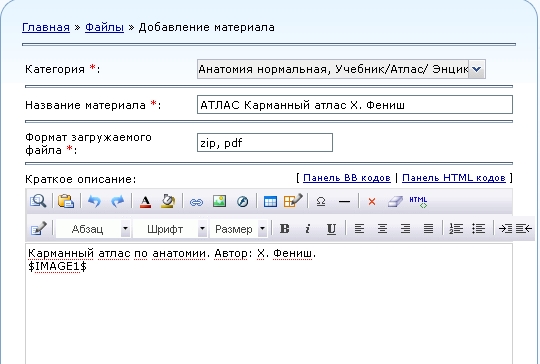Open the text color tool
Image resolution: width=540 pixels, height=364 pixels.
pos(145,201)
